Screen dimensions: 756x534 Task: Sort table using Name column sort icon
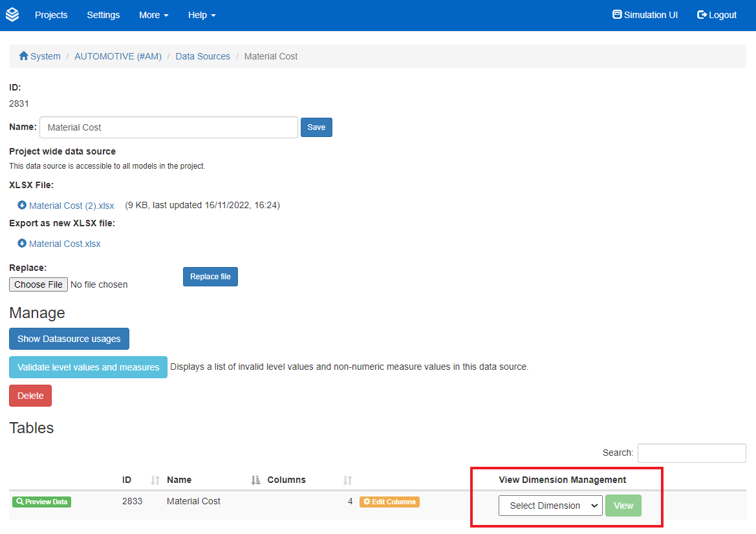click(x=255, y=480)
